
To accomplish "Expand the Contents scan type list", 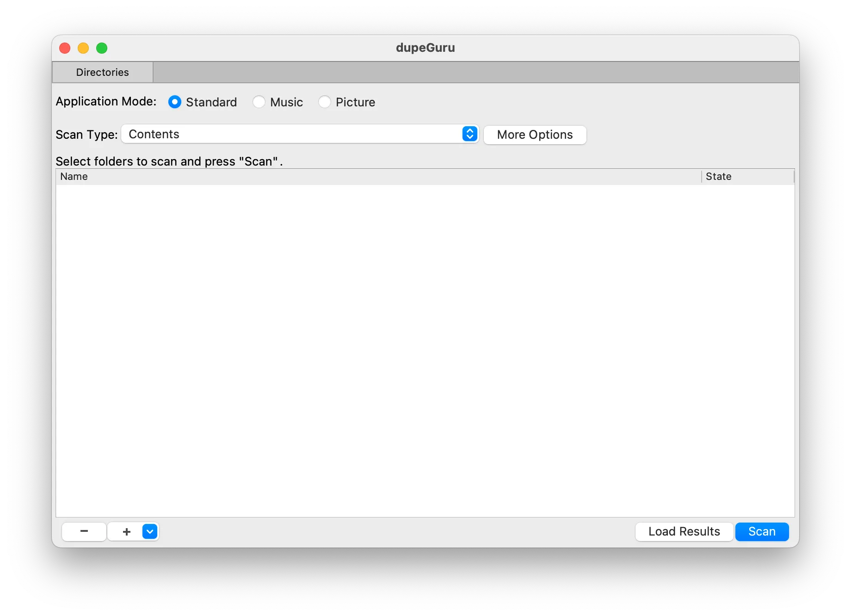I will [300, 134].
